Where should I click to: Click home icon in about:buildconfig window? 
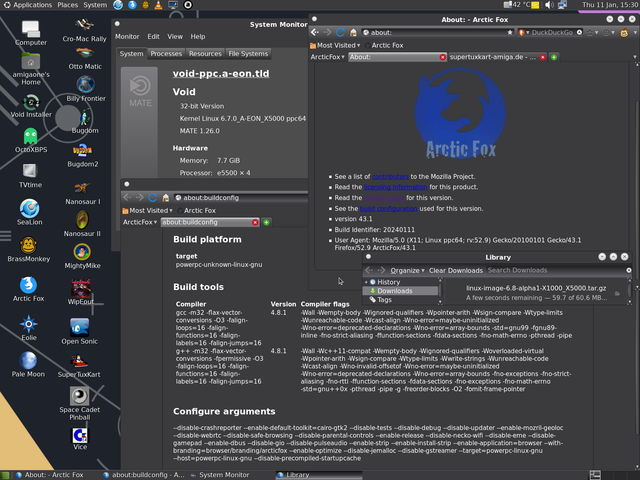[166, 198]
